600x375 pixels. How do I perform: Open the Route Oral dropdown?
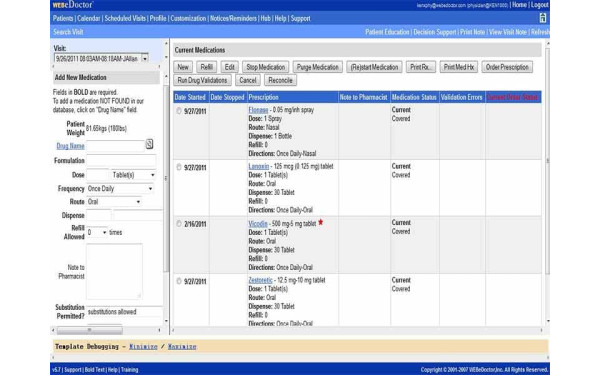pos(114,202)
